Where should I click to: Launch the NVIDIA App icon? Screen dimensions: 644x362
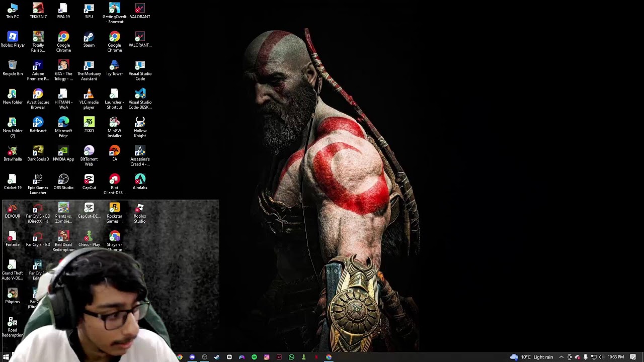63,154
